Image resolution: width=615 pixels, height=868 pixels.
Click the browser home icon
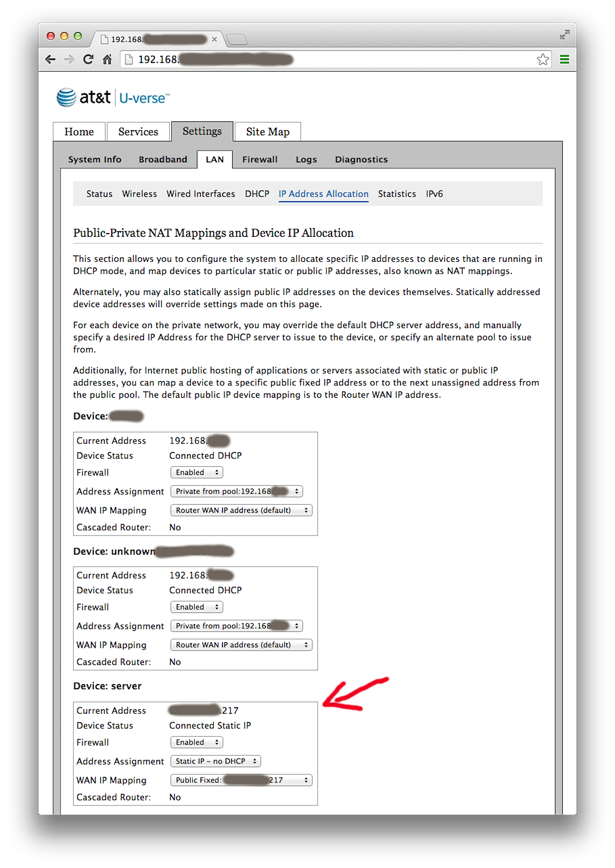click(107, 59)
